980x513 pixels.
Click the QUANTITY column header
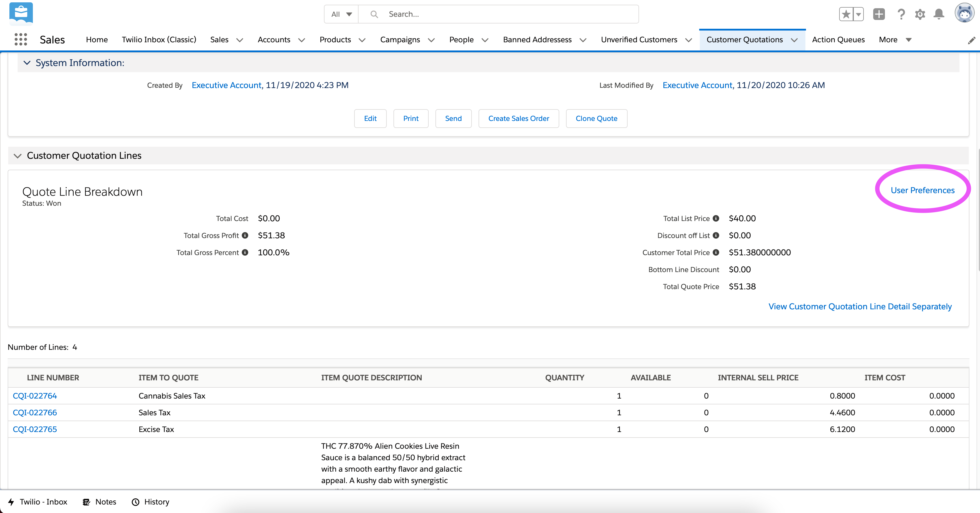[x=565, y=377]
